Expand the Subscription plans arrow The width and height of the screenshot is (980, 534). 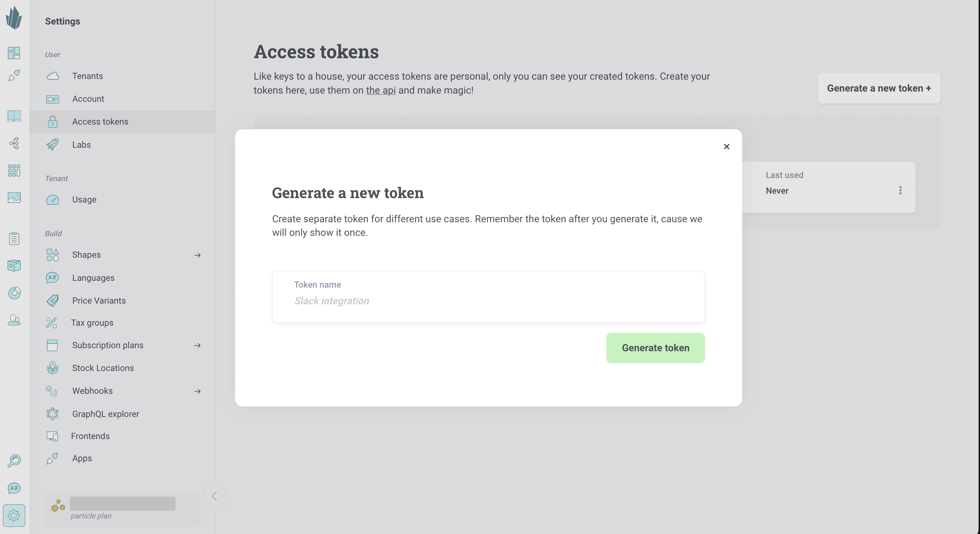point(197,345)
